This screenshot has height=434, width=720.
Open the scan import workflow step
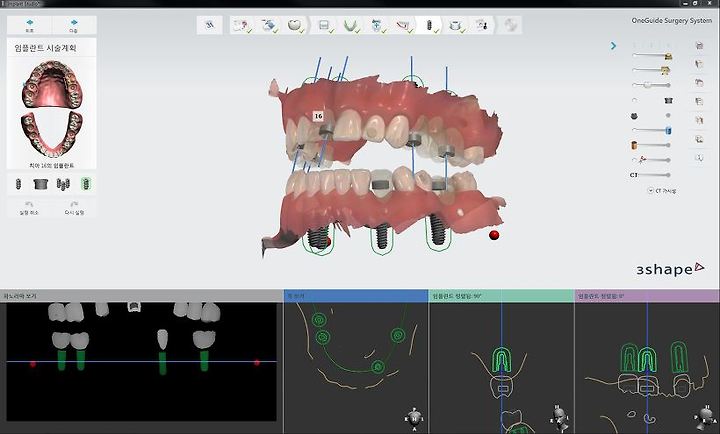click(x=269, y=25)
